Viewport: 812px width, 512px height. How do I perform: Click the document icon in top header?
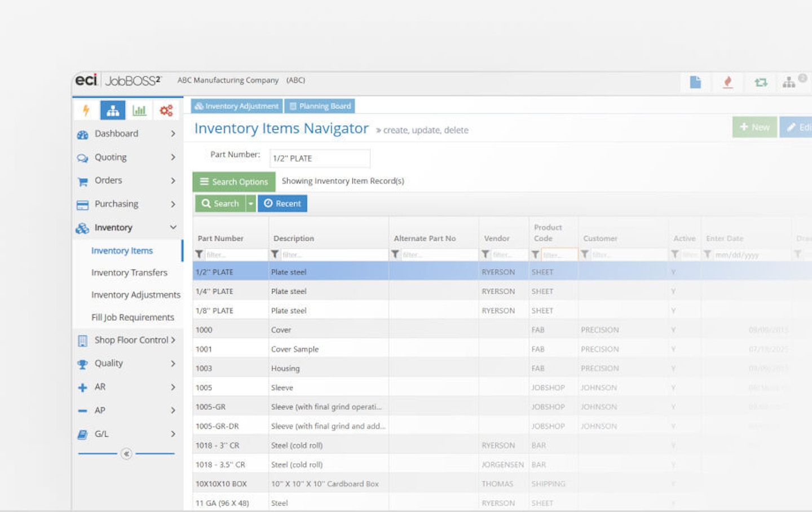click(695, 82)
